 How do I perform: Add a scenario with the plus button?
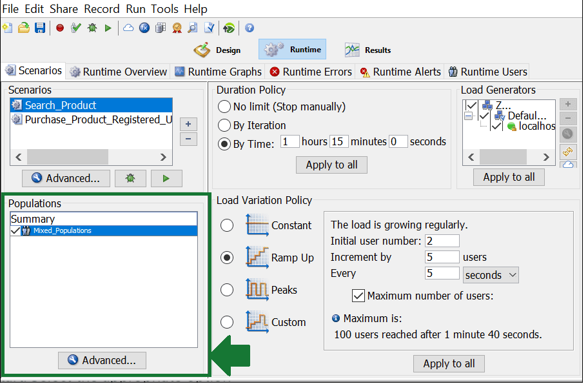(x=188, y=124)
